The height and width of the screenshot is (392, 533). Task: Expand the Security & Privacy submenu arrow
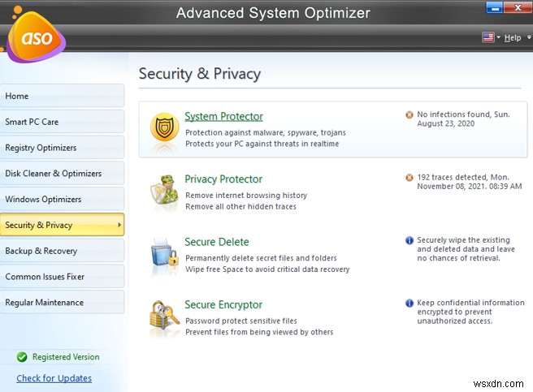[x=120, y=225]
